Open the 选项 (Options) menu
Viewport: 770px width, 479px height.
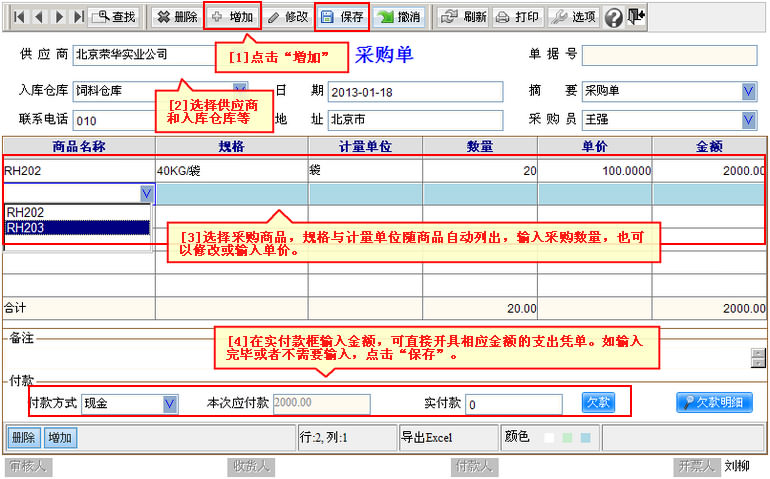pyautogui.click(x=574, y=17)
